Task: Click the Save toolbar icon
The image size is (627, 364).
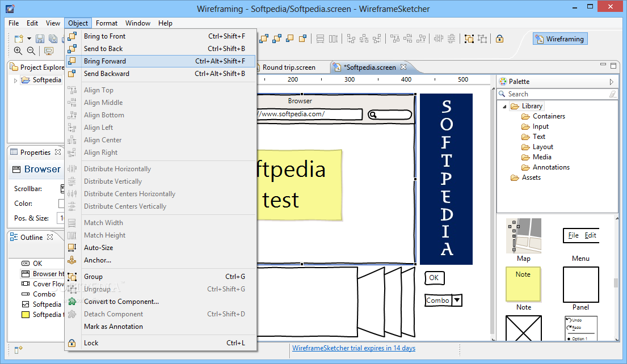Action: coord(40,39)
